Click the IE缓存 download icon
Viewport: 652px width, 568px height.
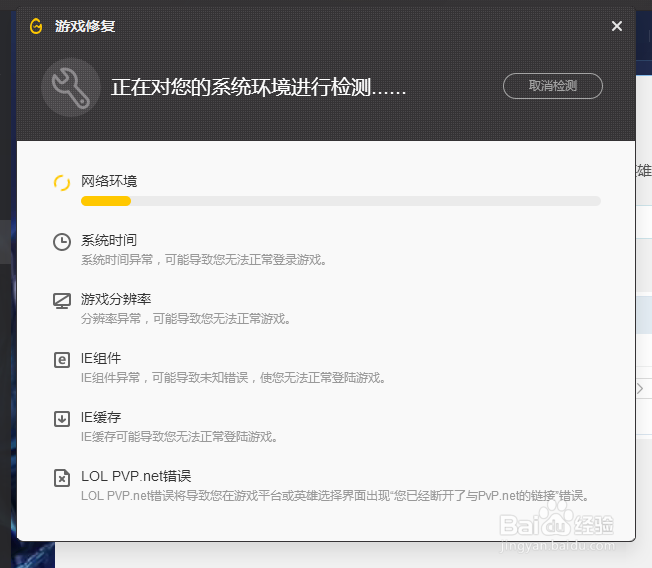point(62,419)
